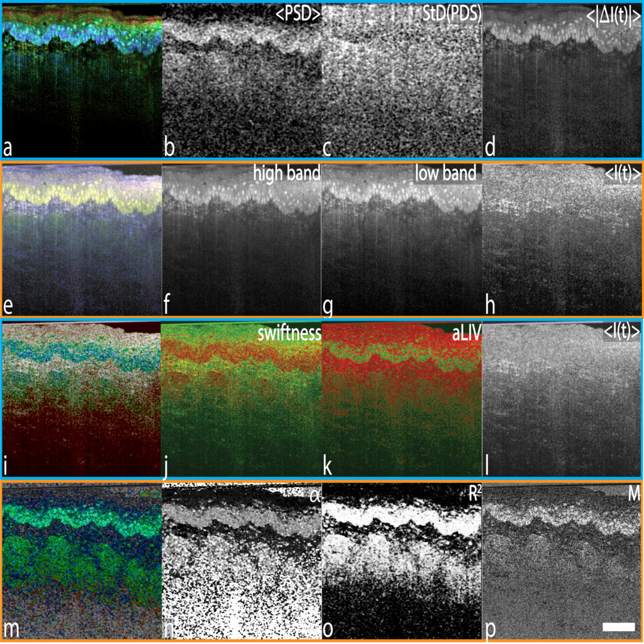Open the panel o thumbnail image

pyautogui.click(x=402, y=560)
